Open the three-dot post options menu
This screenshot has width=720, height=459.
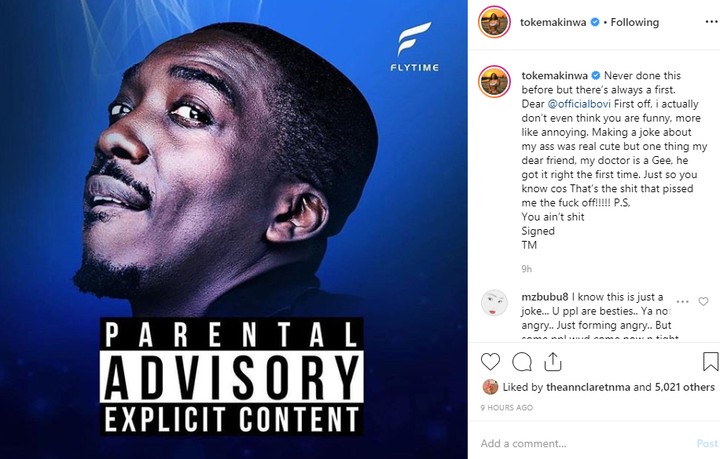tap(711, 22)
